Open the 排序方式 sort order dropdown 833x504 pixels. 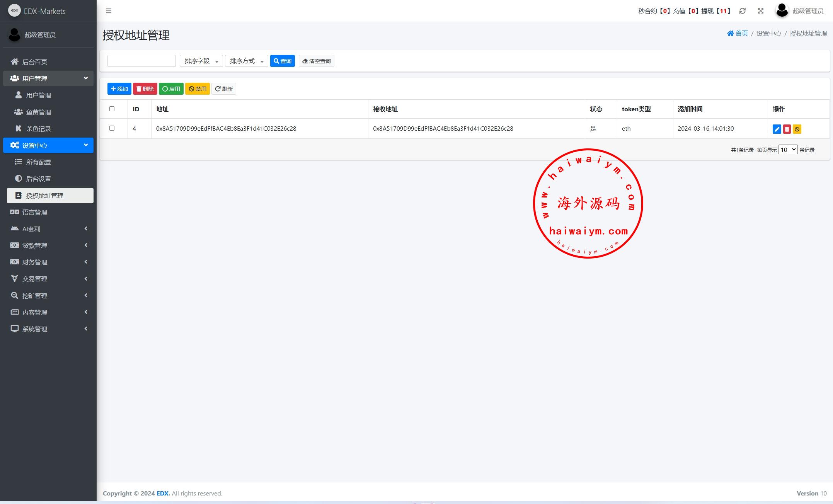click(246, 61)
